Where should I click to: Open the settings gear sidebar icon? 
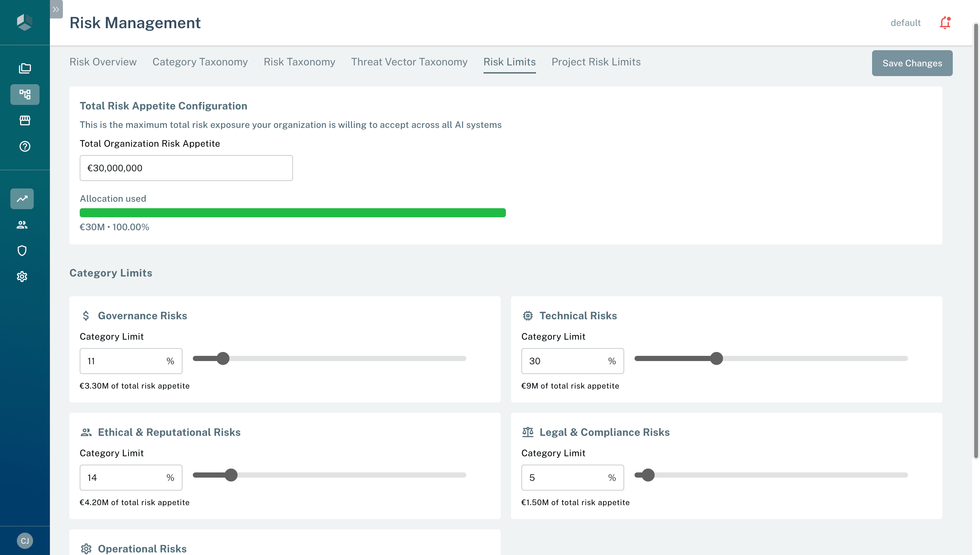click(x=22, y=276)
